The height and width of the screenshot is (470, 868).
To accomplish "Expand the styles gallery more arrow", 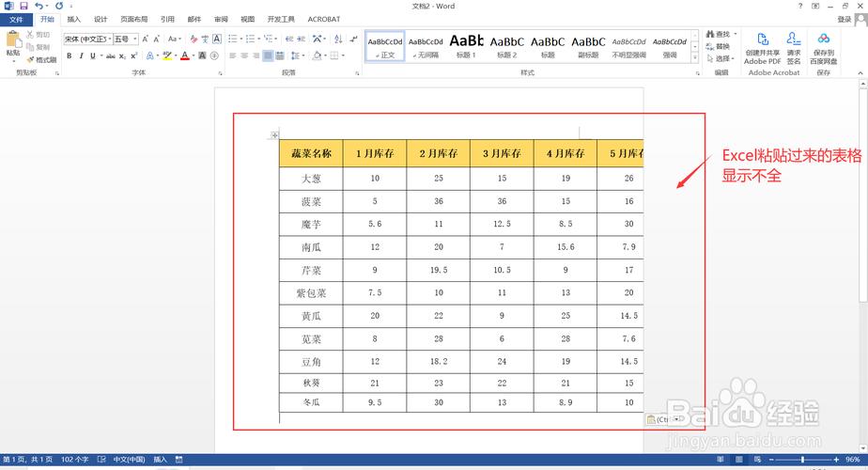I will tap(695, 57).
